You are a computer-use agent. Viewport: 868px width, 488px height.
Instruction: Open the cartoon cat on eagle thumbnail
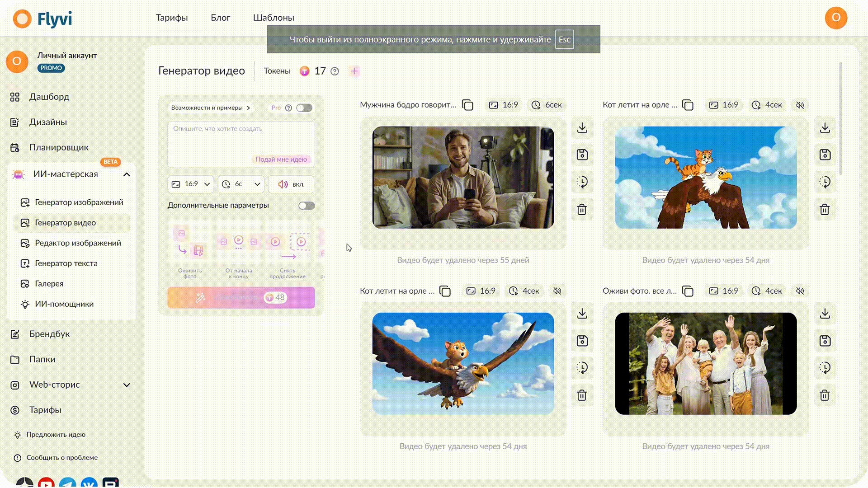tap(706, 178)
